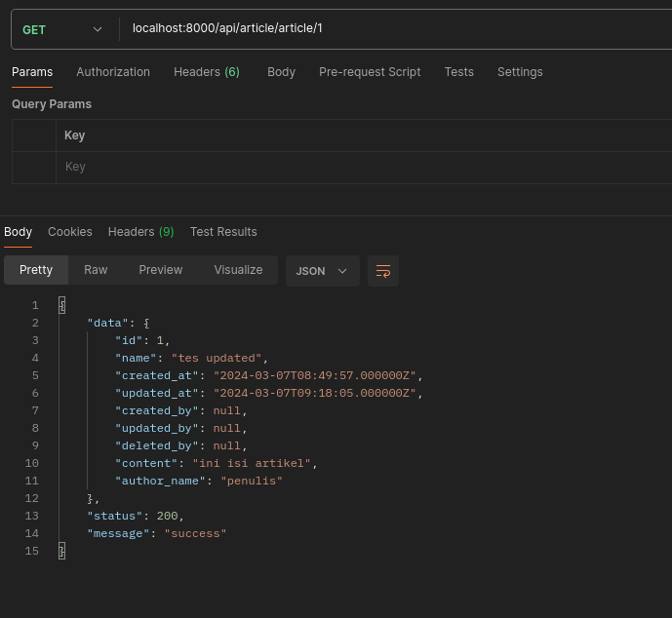The image size is (672, 618).
Task: Select the response Body tab
Action: click(18, 232)
